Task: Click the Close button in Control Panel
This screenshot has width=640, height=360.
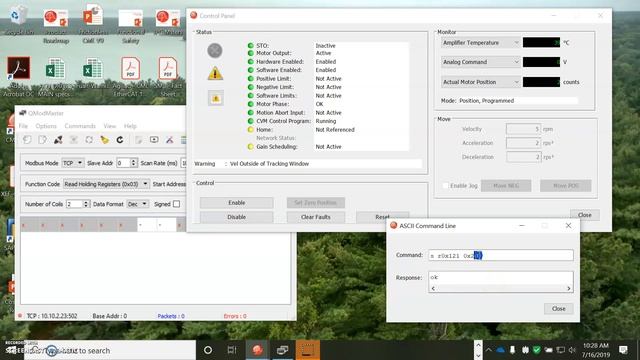Action: [584, 215]
